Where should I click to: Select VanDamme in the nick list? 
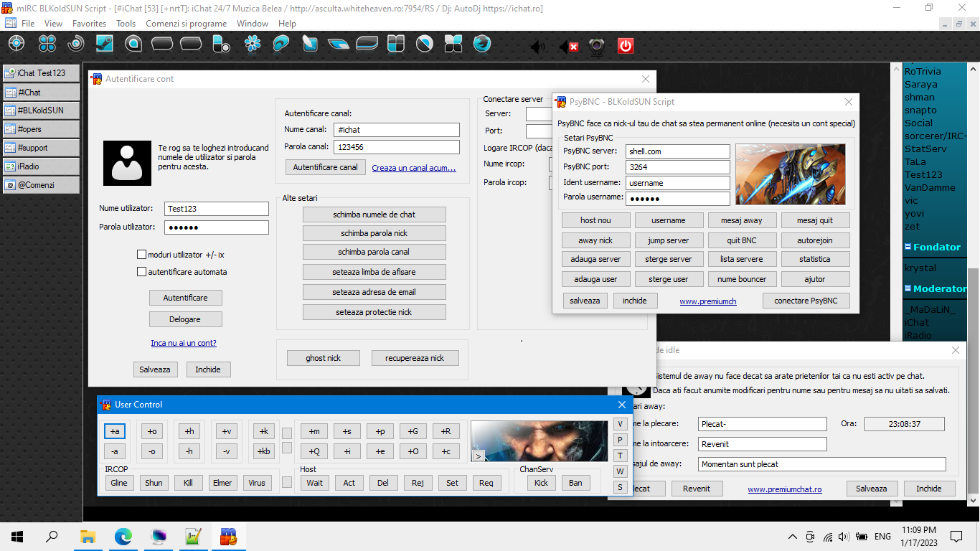pyautogui.click(x=930, y=187)
